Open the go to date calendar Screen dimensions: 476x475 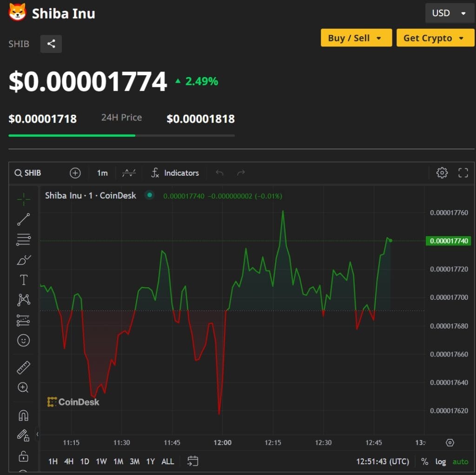pyautogui.click(x=193, y=462)
